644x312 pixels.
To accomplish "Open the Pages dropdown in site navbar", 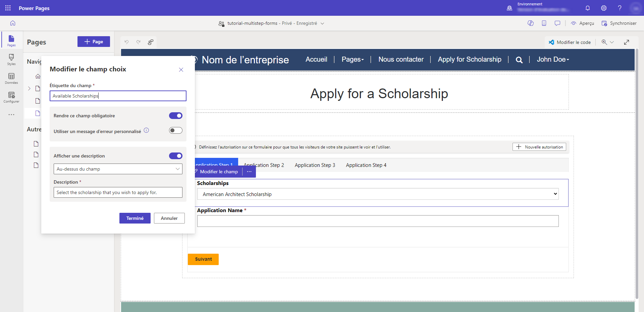I will click(x=353, y=59).
